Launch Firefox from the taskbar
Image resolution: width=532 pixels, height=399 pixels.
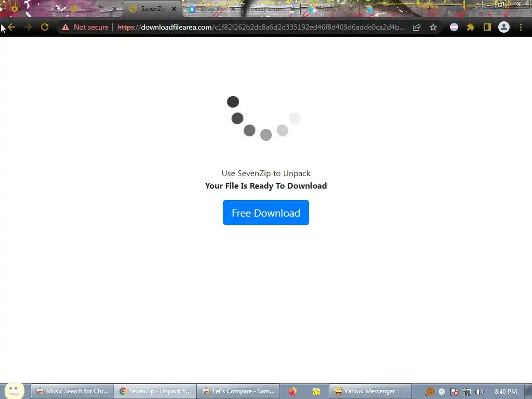click(292, 391)
